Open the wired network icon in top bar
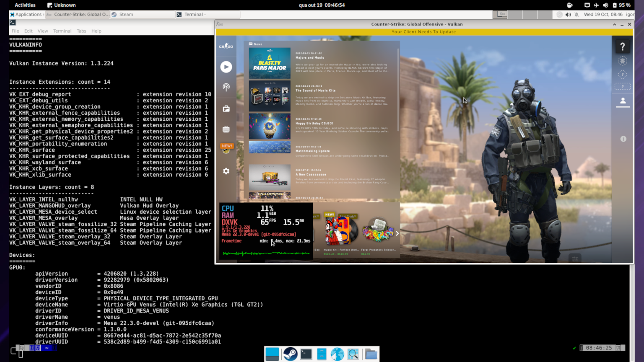 pos(587,5)
